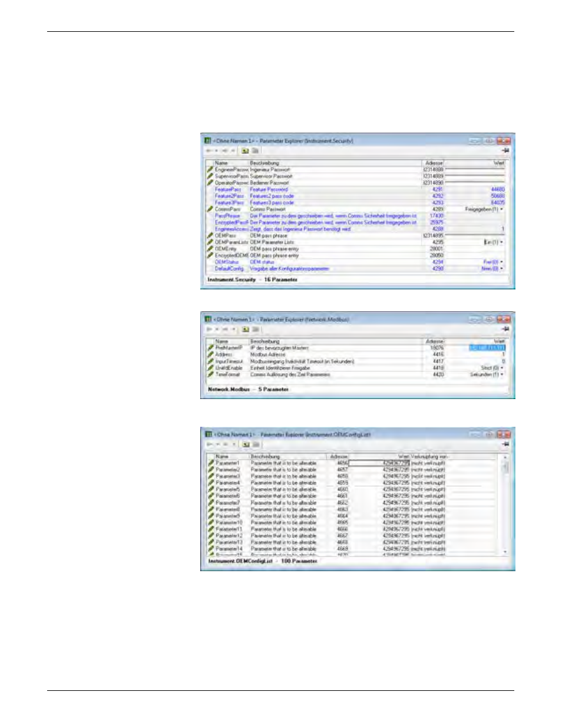Click greyed folder icon in Instrument.Security toolbar
562x728 pixels.
(255, 151)
